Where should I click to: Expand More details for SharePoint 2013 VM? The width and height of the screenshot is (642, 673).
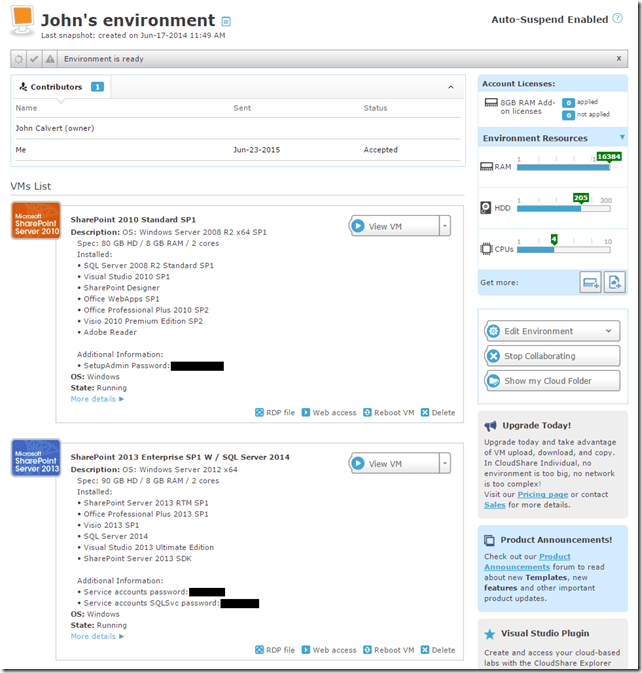pos(97,636)
